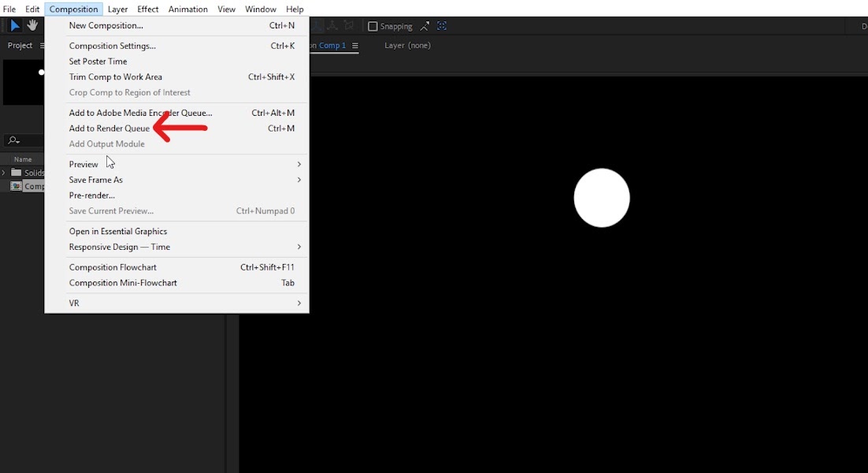Open the Comp 1 panel hamburger menu
Viewport: 868px width, 473px height.
click(354, 46)
